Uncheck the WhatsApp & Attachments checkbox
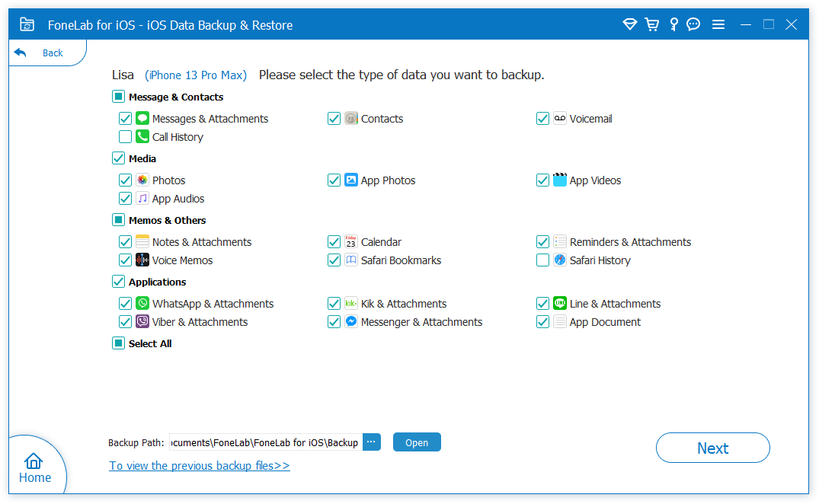 tap(125, 303)
